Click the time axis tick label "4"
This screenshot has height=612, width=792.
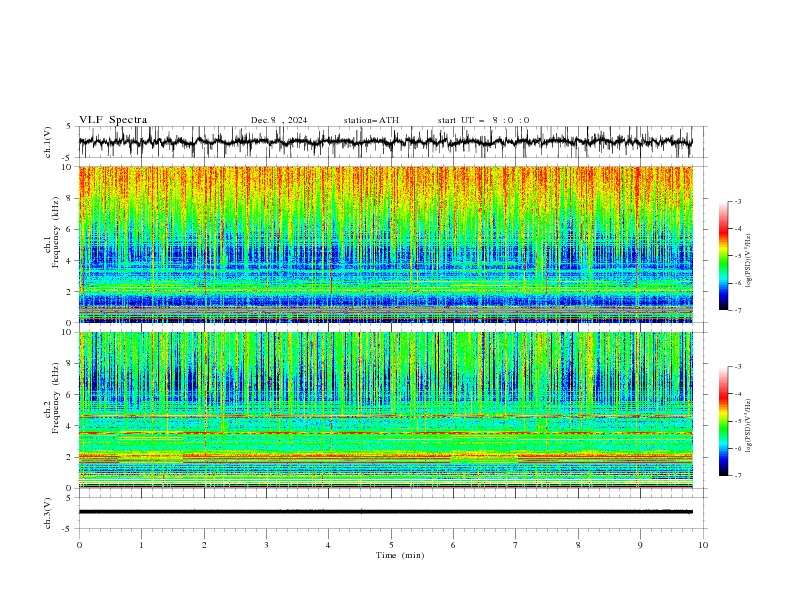328,545
